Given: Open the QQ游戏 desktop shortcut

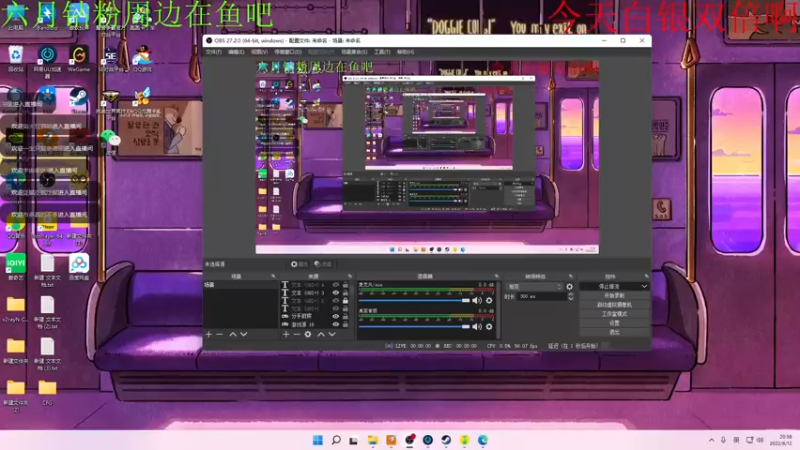Looking at the screenshot, I should pyautogui.click(x=142, y=59).
